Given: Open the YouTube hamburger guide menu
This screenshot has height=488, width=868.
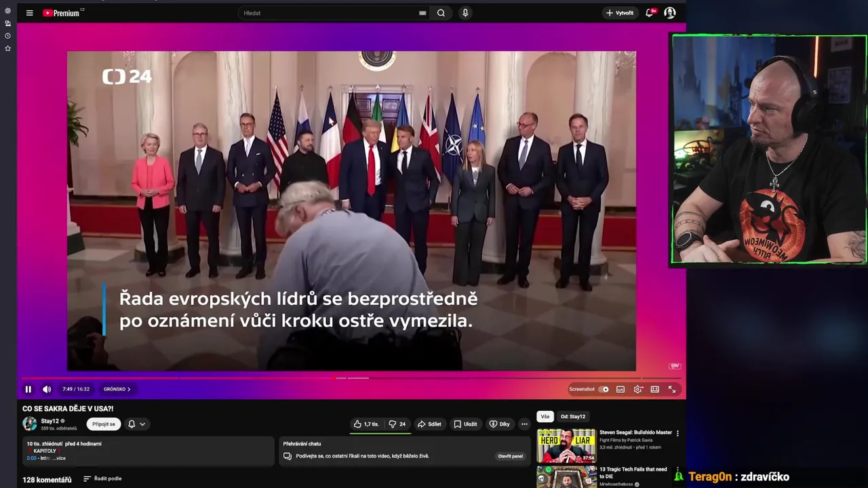Looking at the screenshot, I should [29, 13].
